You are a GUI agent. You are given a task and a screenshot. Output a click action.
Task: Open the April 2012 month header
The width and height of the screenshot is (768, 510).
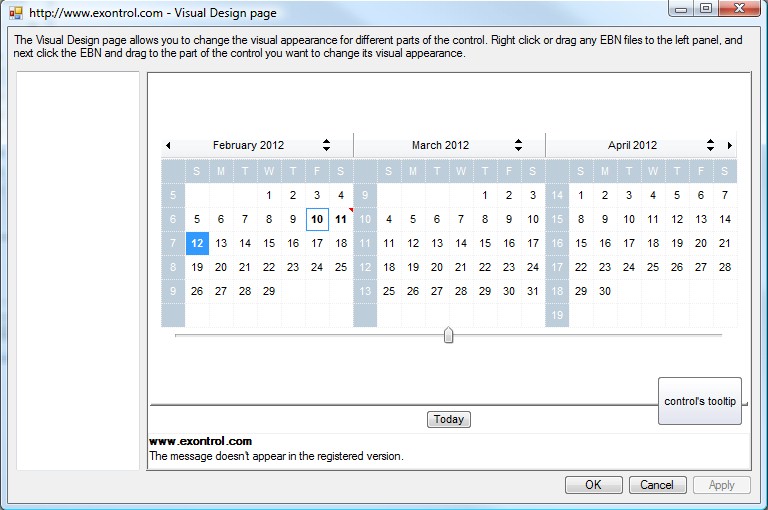tap(632, 145)
